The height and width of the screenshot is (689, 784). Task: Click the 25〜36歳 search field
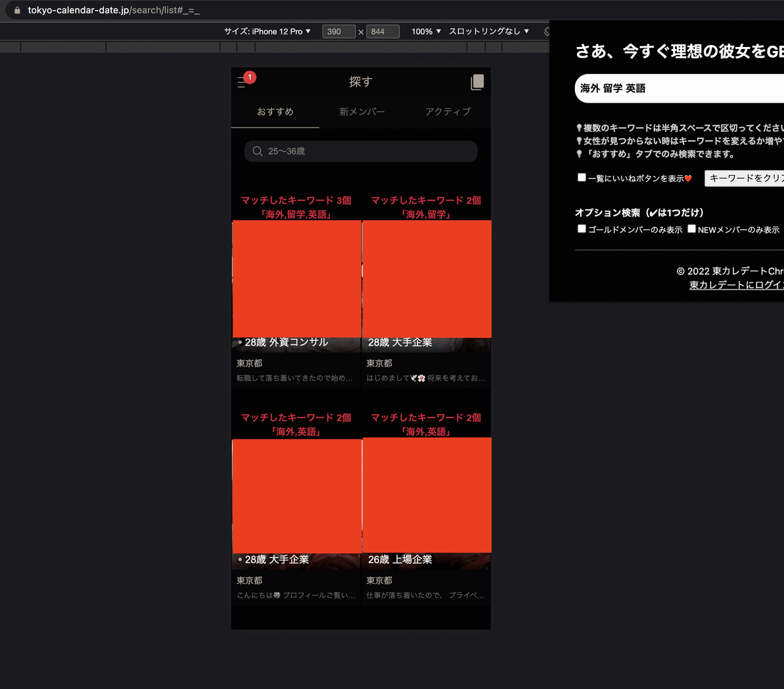pyautogui.click(x=361, y=151)
